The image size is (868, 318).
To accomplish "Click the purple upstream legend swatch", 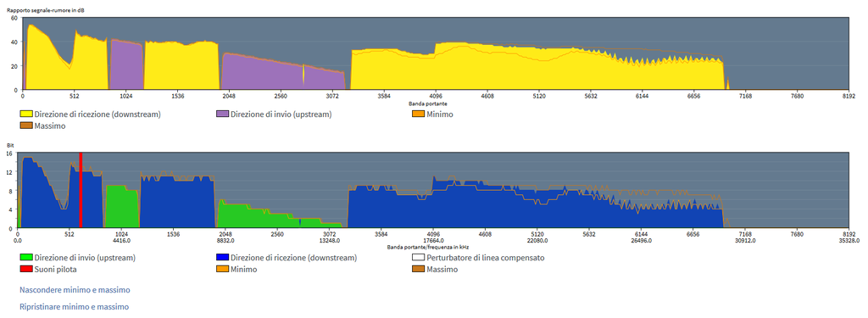I will point(222,114).
